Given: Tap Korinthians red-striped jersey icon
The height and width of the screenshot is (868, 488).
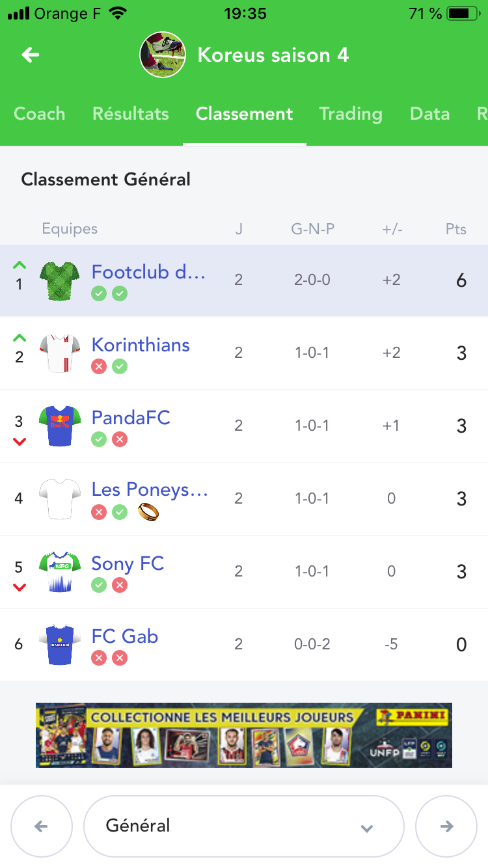Looking at the screenshot, I should tap(60, 353).
